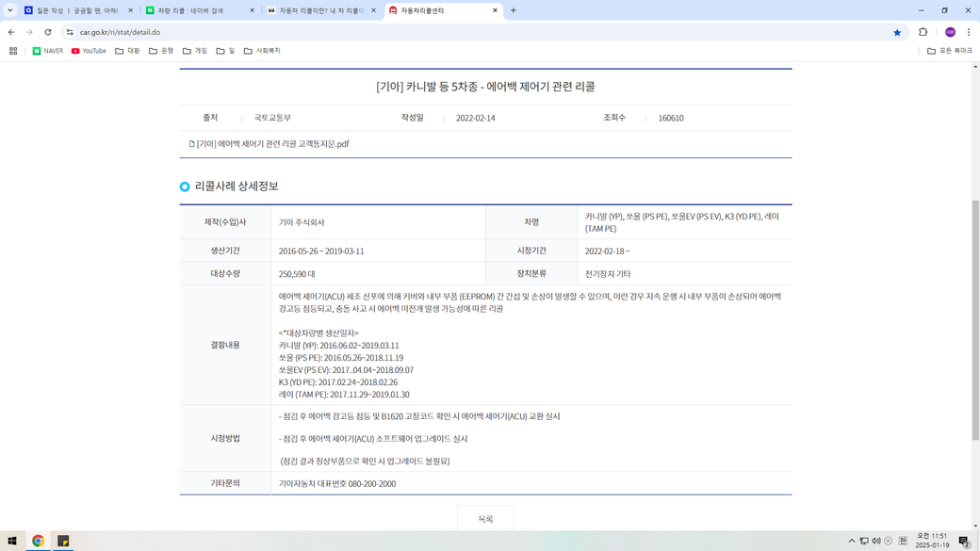
Task: Expand the 사회복지 bookmark folder
Action: click(262, 51)
